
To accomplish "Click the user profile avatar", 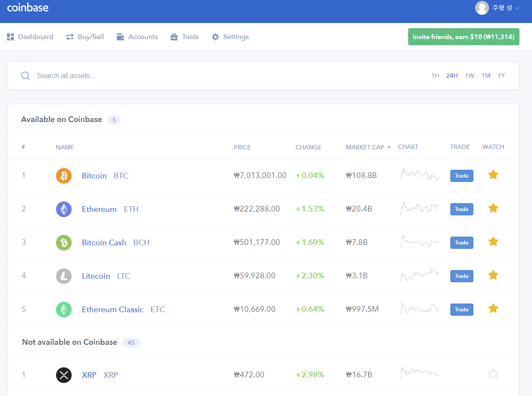I will [x=482, y=8].
